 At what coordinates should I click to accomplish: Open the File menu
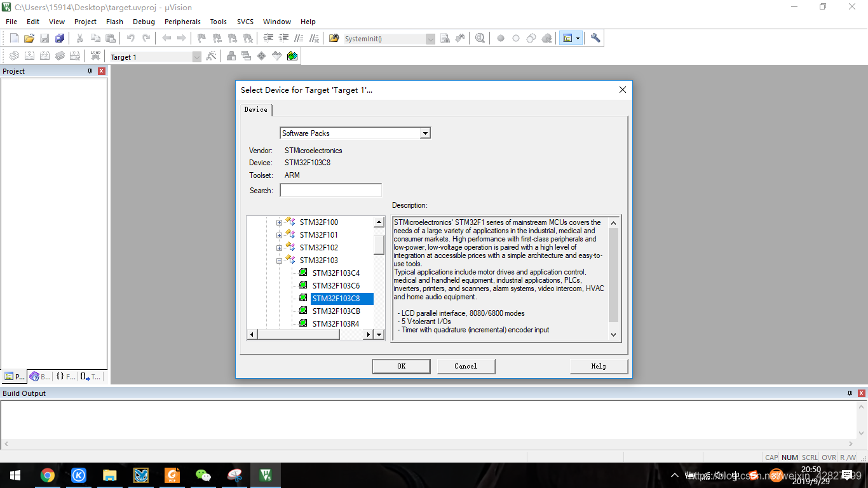(11, 22)
